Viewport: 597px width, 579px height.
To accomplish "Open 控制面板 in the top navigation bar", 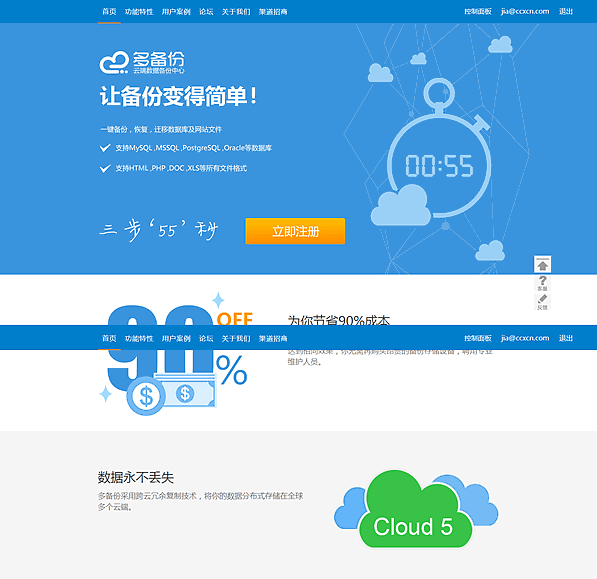I will 478,11.
